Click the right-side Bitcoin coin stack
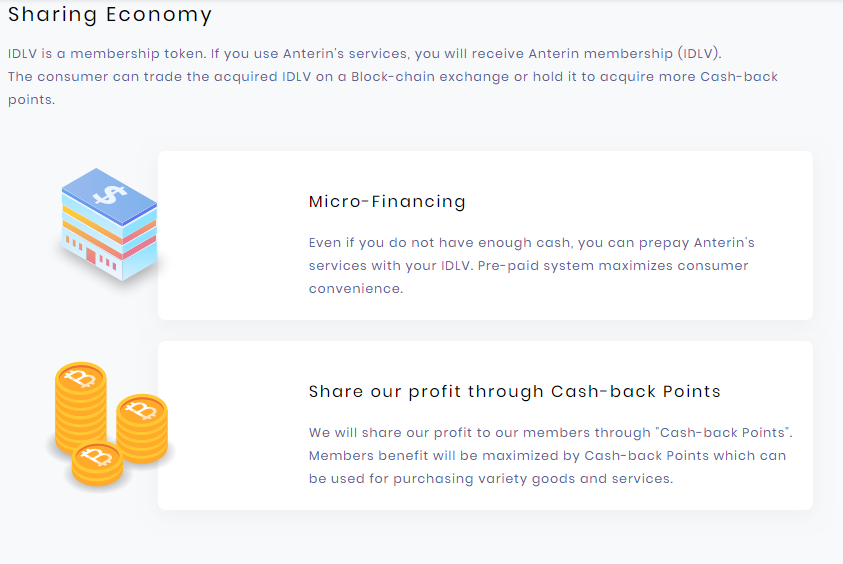Viewport: 843px width, 564px height. (x=142, y=428)
